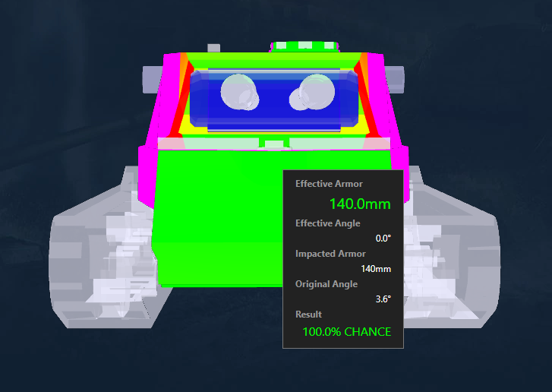Select the lime-green turret roof plate above mantlet
Viewport: 552px width, 392px height.
[274, 60]
